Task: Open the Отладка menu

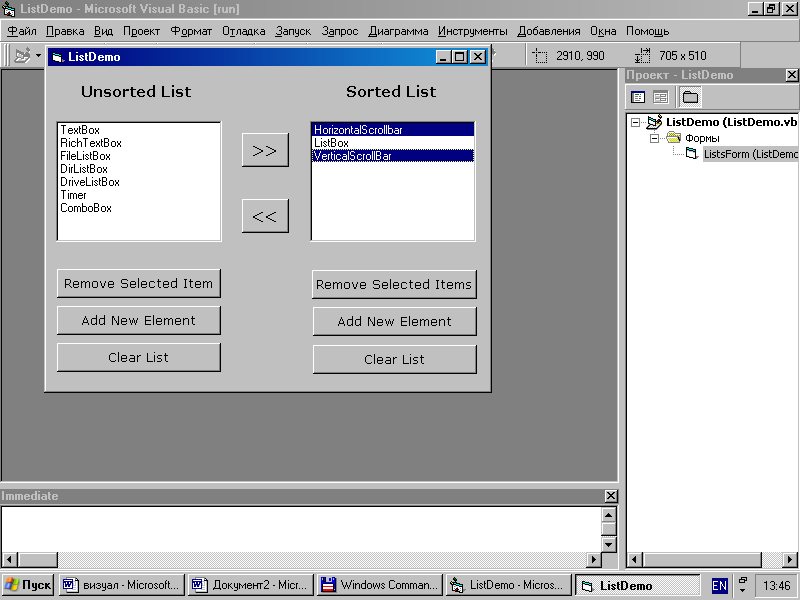Action: 243,31
